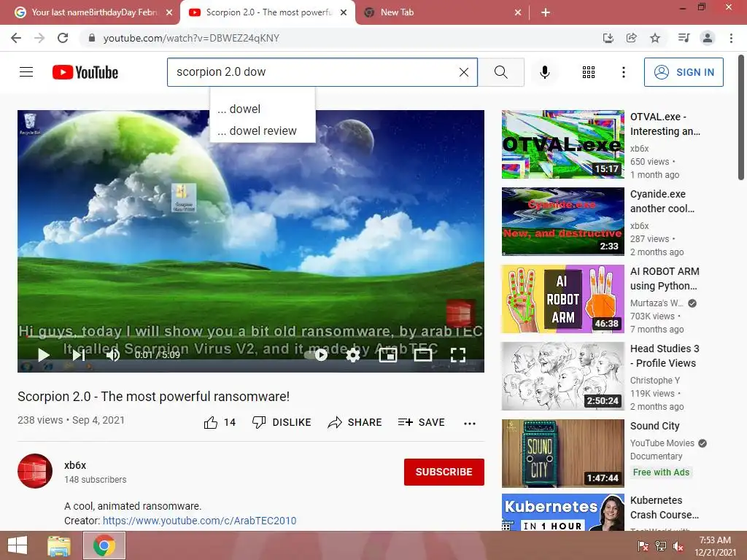Seek on the video progress bar
This screenshot has height=560, width=747.
click(x=251, y=337)
